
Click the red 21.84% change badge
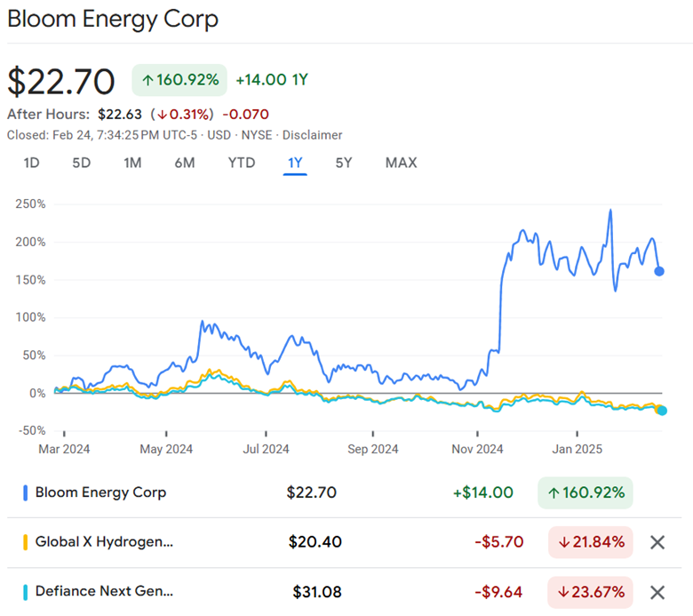(591, 542)
